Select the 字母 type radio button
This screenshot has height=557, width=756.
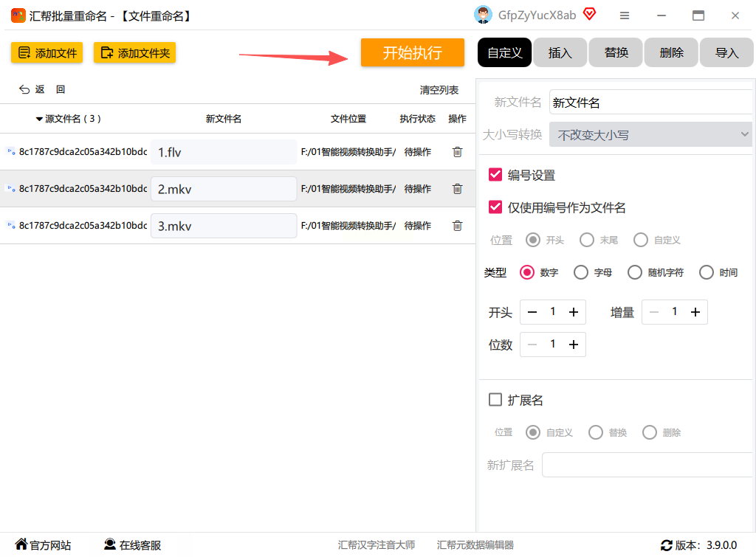pos(581,272)
